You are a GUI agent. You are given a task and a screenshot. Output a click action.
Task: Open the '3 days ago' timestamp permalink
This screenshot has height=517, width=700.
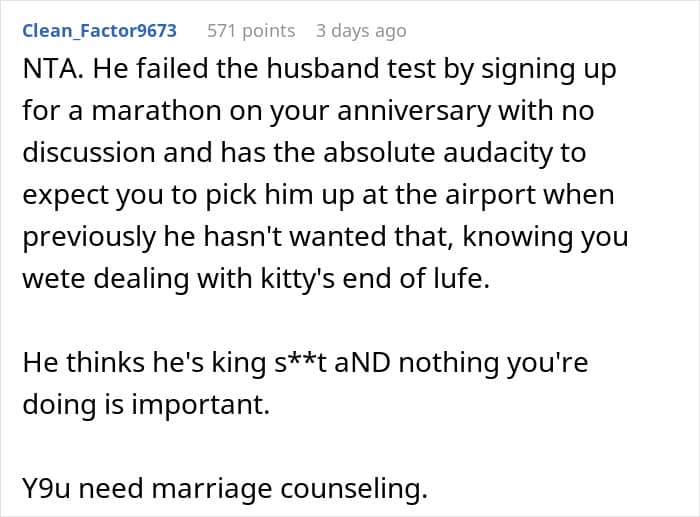point(361,31)
